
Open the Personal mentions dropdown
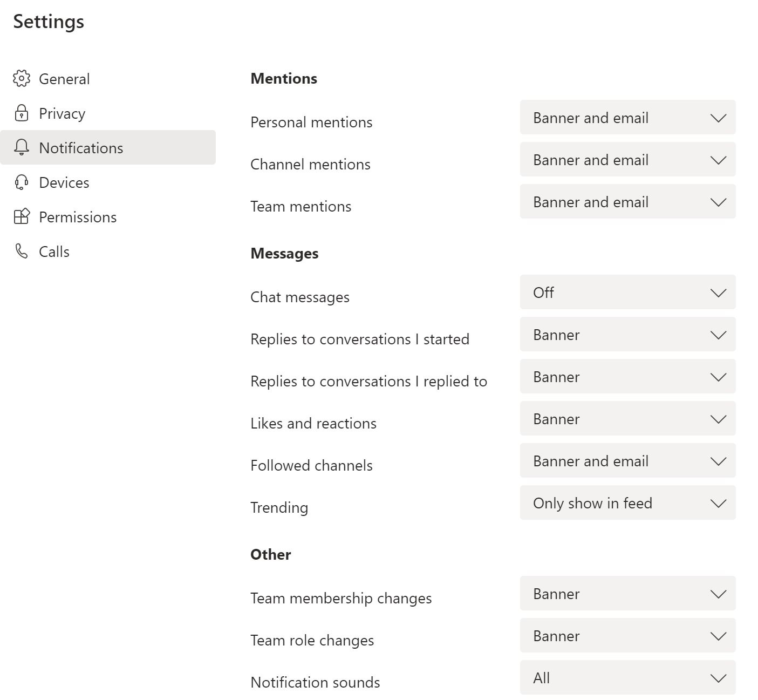click(x=627, y=117)
